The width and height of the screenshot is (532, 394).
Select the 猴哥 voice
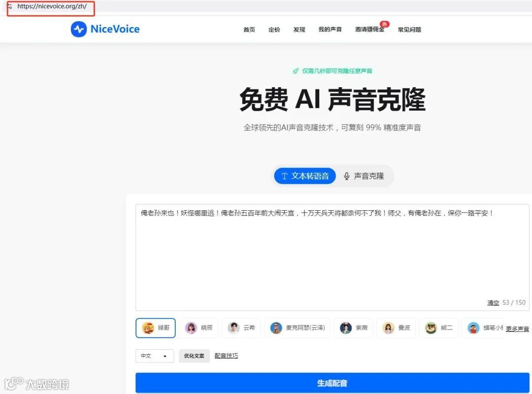[156, 328]
